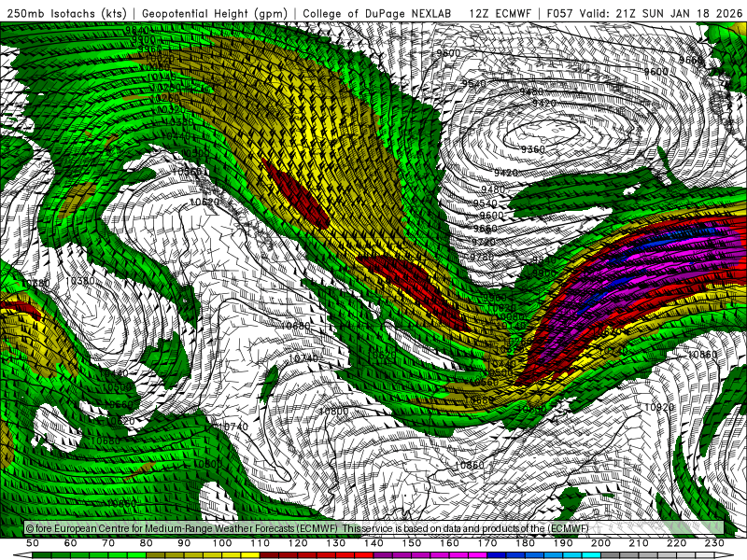The height and width of the screenshot is (560, 747).
Task: Click the 190 value on the color scale
Action: [563, 542]
